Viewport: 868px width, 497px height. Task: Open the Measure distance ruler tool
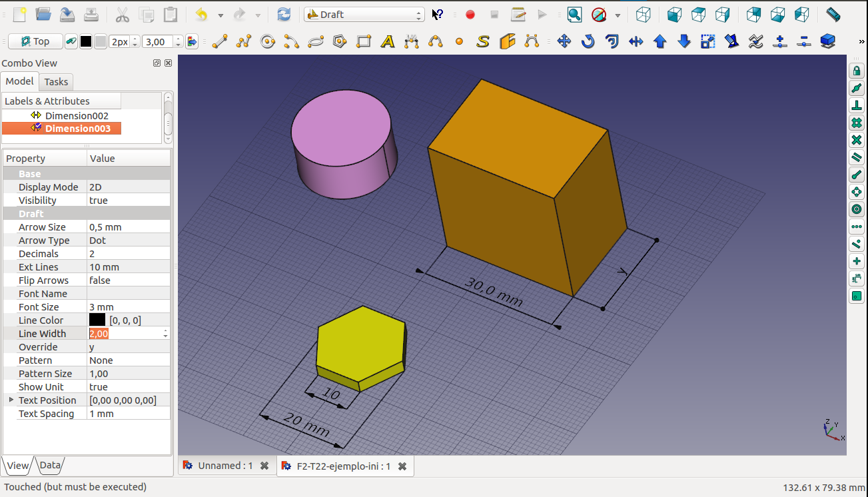833,14
